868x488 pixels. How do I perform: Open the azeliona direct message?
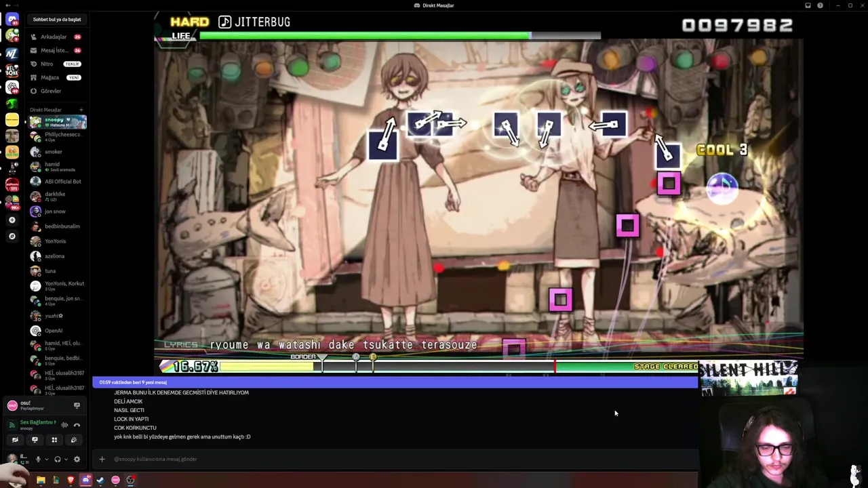click(57, 256)
